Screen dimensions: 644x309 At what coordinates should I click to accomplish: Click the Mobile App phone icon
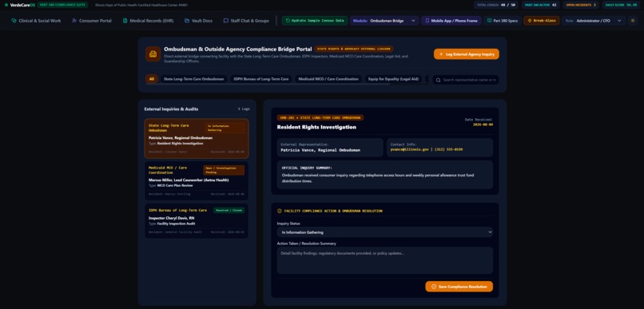(427, 21)
